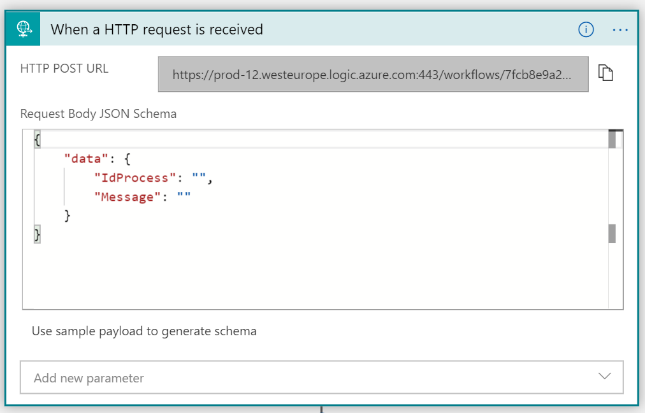Click the final closing brace in the schema
The image size is (645, 413).
37,234
